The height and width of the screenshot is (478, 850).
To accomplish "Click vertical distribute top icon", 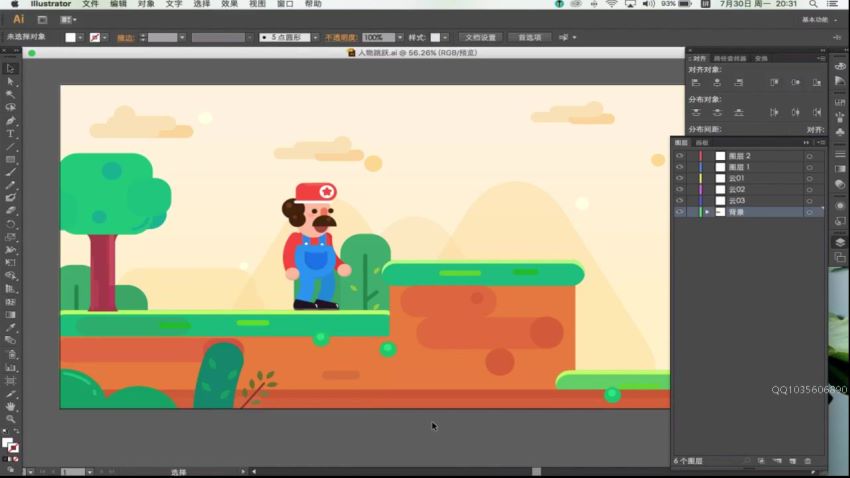I will tap(696, 113).
